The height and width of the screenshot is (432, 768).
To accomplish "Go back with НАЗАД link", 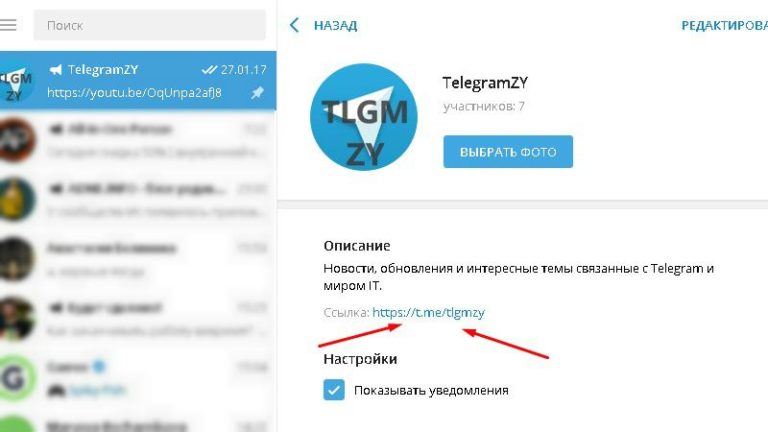I will [336, 25].
